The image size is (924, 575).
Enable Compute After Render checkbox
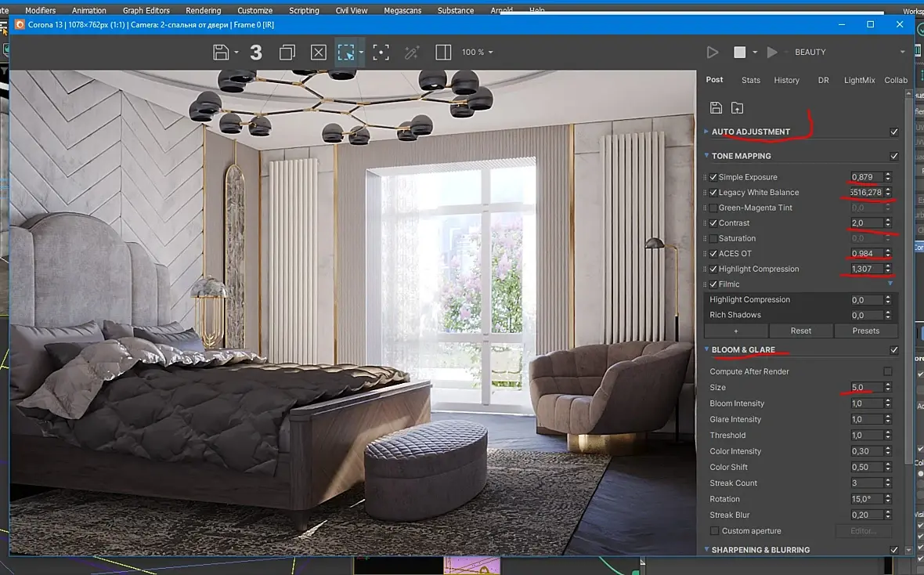(887, 371)
